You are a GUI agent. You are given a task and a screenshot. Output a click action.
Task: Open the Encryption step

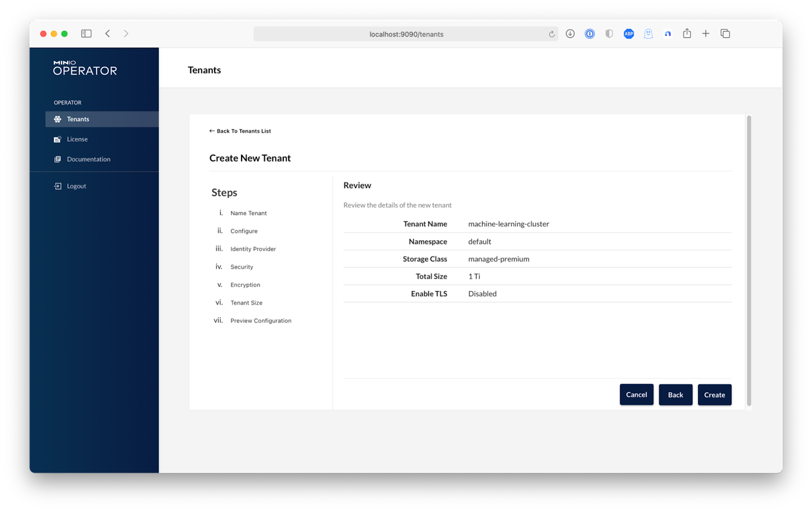[245, 285]
